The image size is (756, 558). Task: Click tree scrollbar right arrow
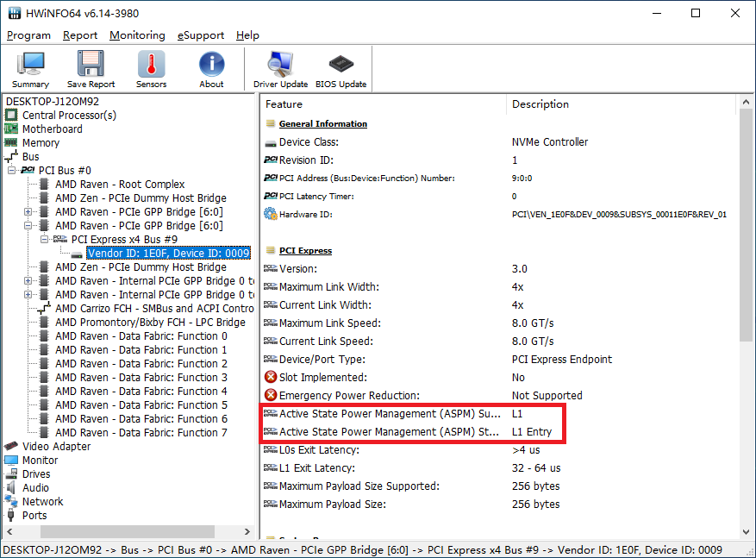pyautogui.click(x=247, y=531)
